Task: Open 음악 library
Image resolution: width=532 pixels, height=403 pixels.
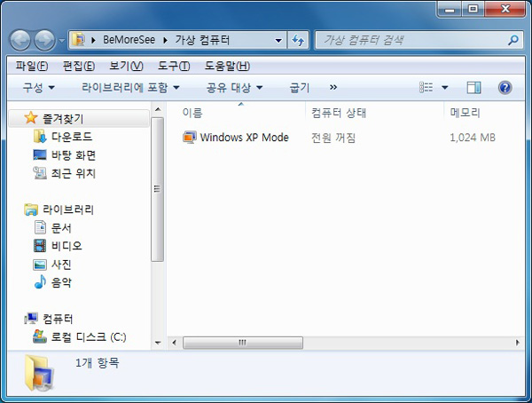Action: click(x=61, y=282)
